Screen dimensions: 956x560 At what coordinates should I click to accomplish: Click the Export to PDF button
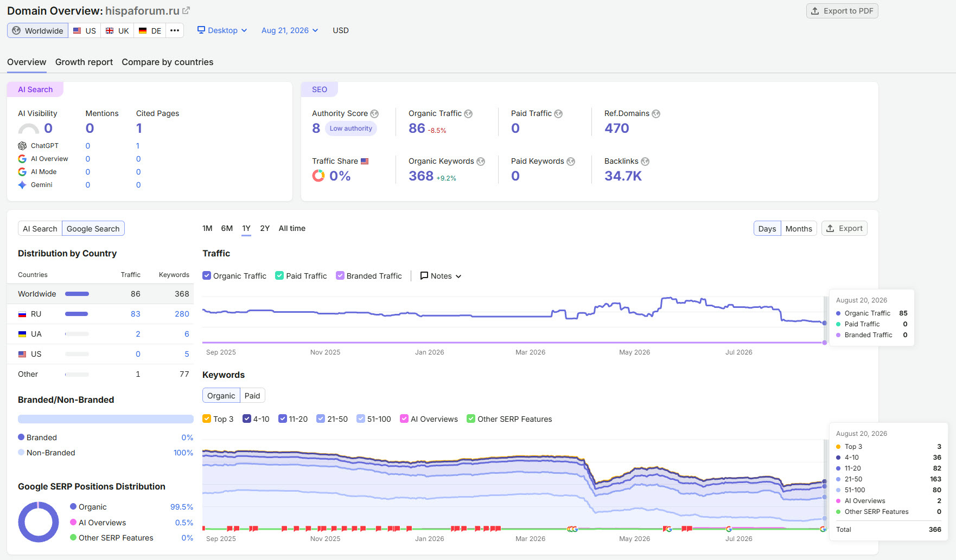(x=842, y=11)
